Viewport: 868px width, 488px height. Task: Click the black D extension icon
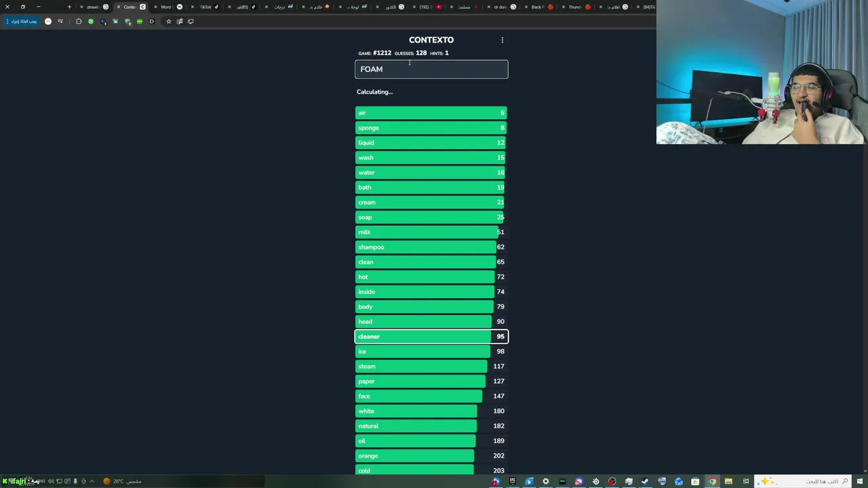152,22
